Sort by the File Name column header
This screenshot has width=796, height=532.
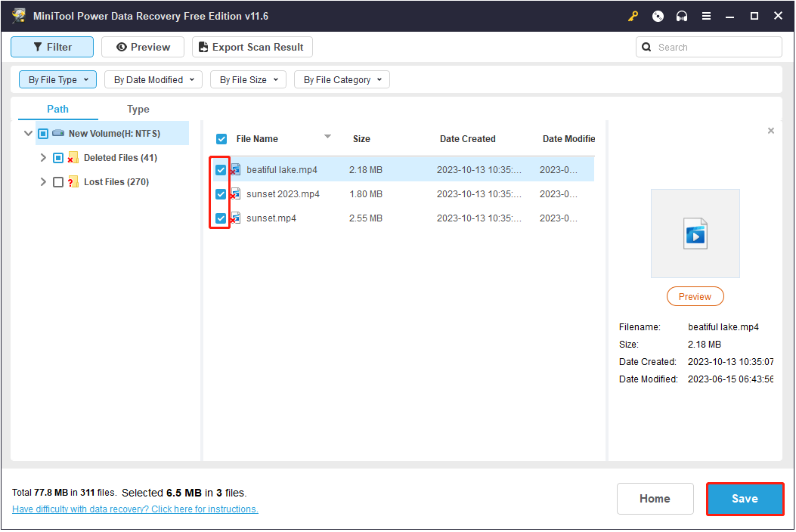pos(257,139)
